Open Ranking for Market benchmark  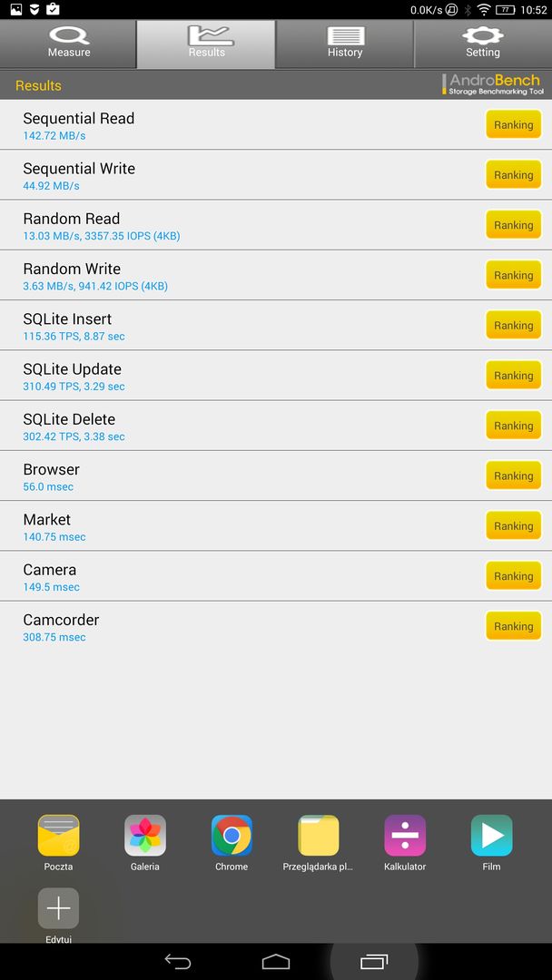tap(513, 525)
